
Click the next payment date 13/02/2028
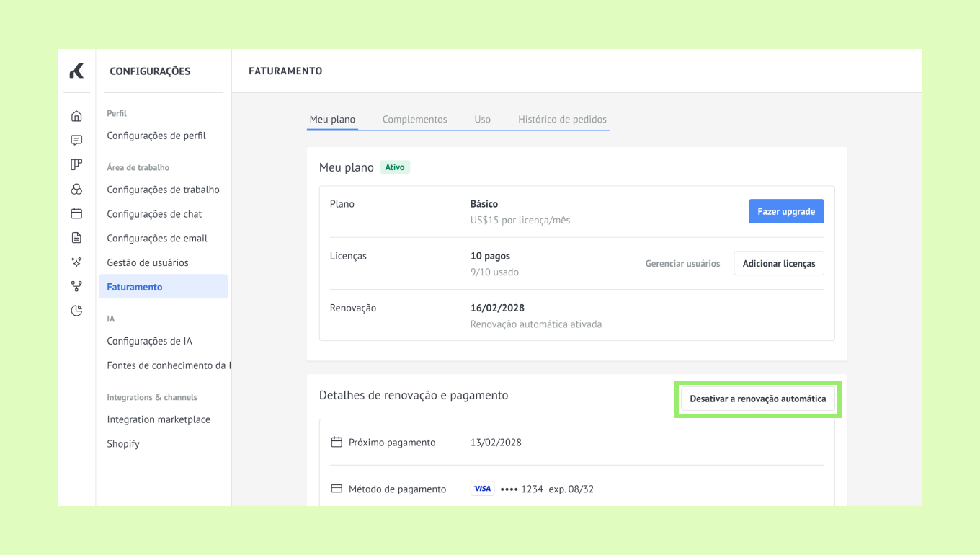(x=496, y=443)
